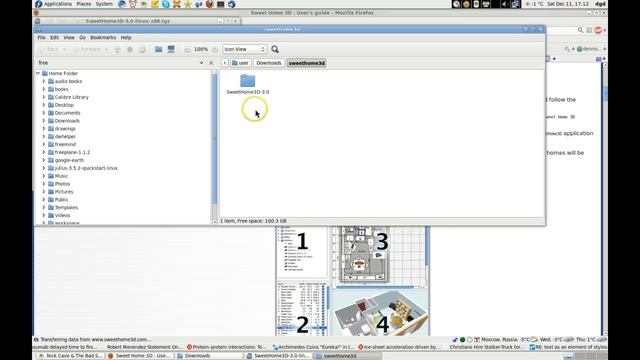Click the sticky notes panel icon
Viewport: 640px width, 360px height.
point(155,4)
